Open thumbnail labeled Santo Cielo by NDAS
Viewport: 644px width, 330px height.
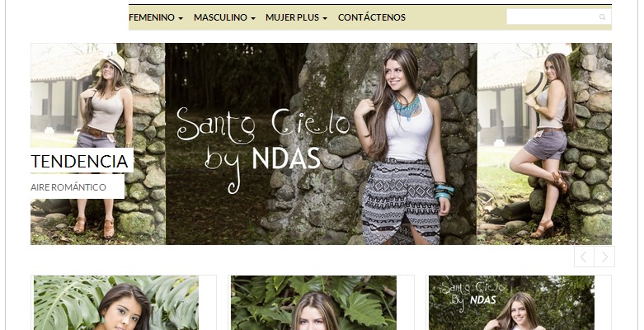[x=512, y=303]
